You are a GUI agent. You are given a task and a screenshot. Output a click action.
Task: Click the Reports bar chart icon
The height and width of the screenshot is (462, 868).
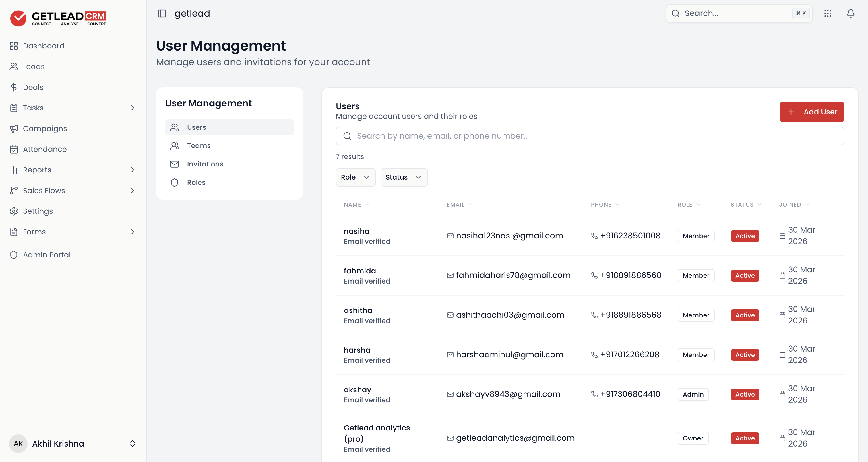(14, 170)
